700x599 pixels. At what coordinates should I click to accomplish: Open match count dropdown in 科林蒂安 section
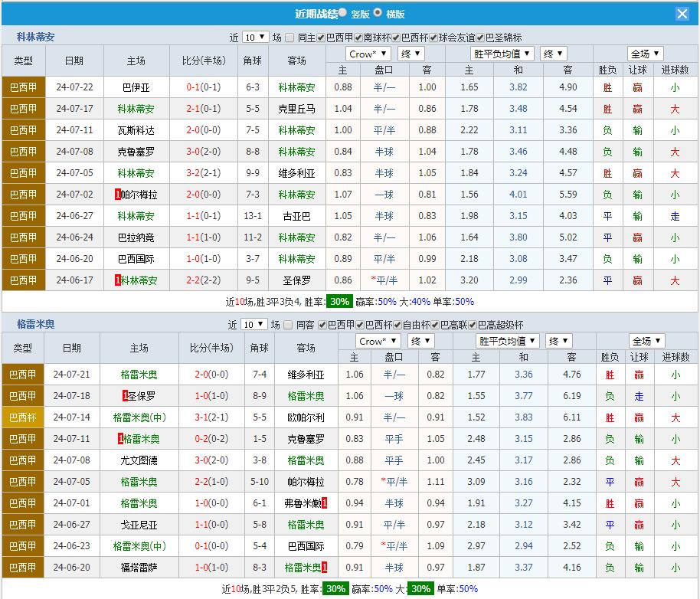tap(255, 37)
